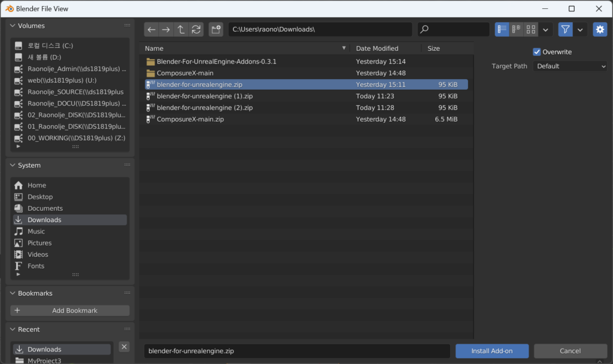
Task: Toggle the options gear panel
Action: click(x=600, y=29)
